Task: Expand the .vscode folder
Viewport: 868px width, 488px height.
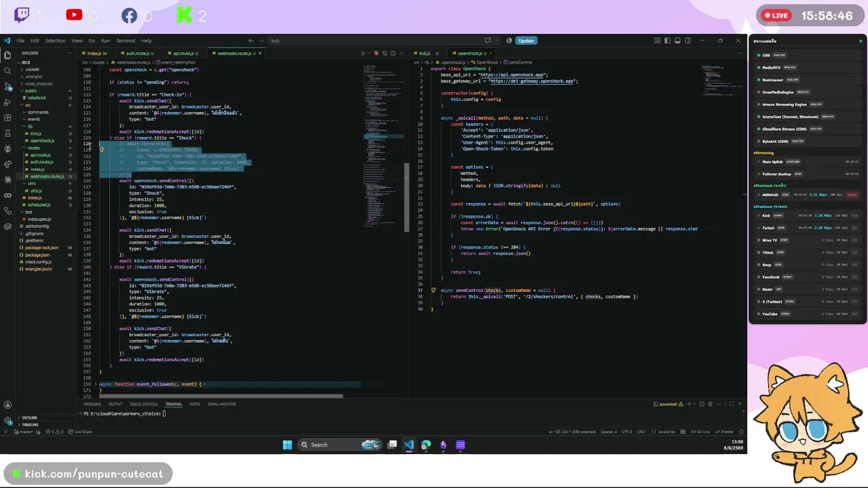Action: point(32,69)
